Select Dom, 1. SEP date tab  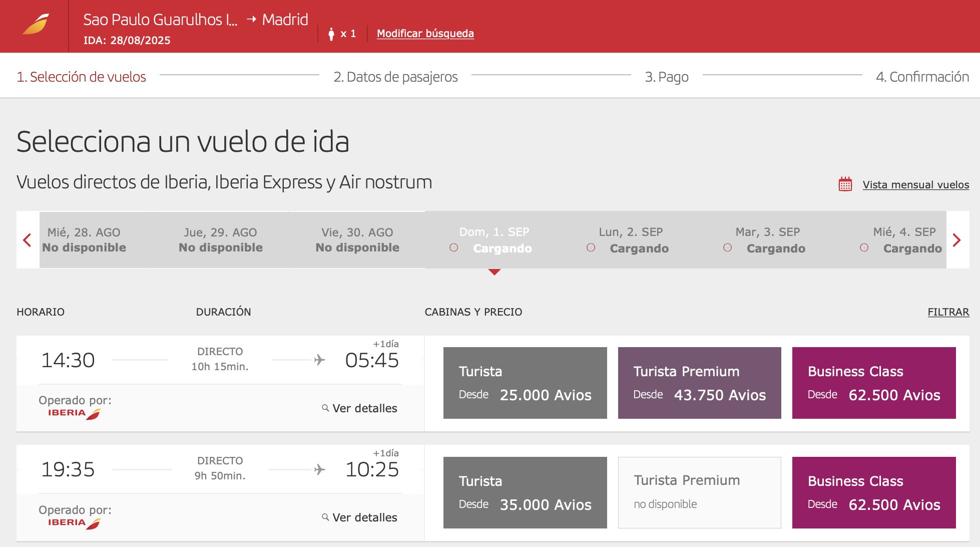(494, 240)
